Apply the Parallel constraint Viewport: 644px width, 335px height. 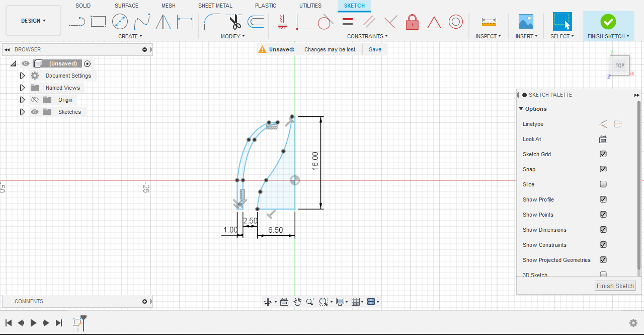coord(369,22)
